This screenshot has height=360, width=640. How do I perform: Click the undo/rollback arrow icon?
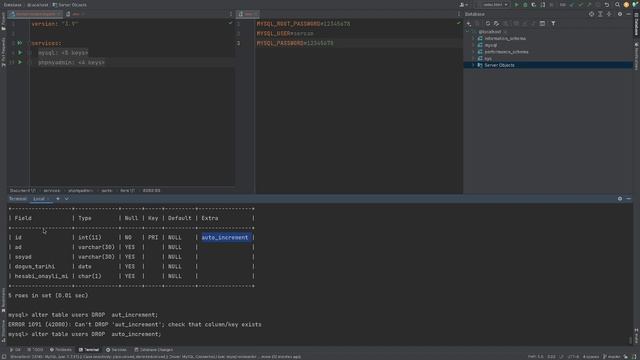coord(607,5)
